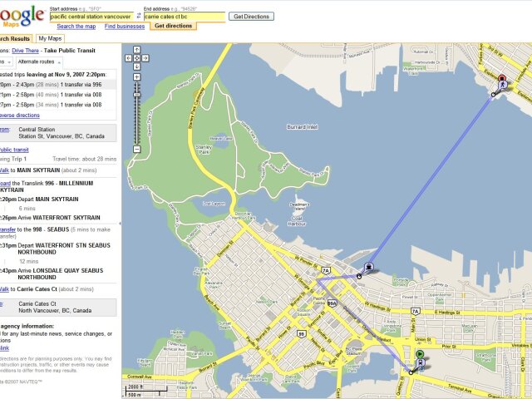Open the Drive There link
532x399 pixels.
pyautogui.click(x=26, y=51)
